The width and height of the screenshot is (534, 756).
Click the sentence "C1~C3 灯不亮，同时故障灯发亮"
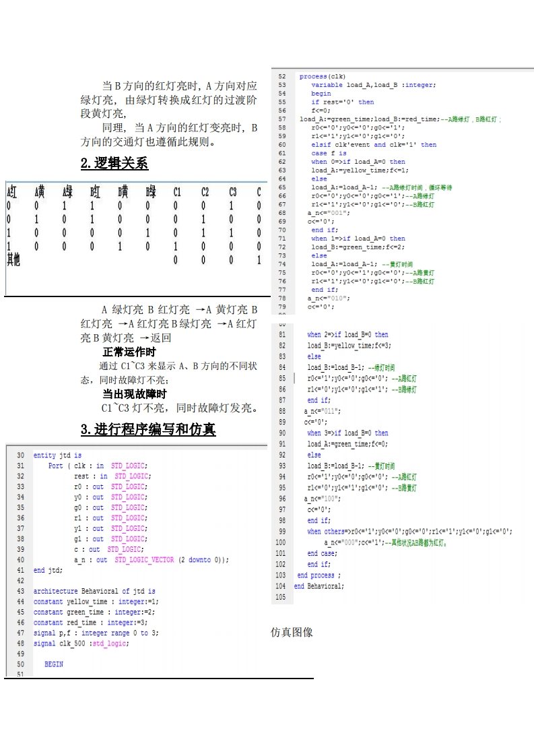point(182,408)
